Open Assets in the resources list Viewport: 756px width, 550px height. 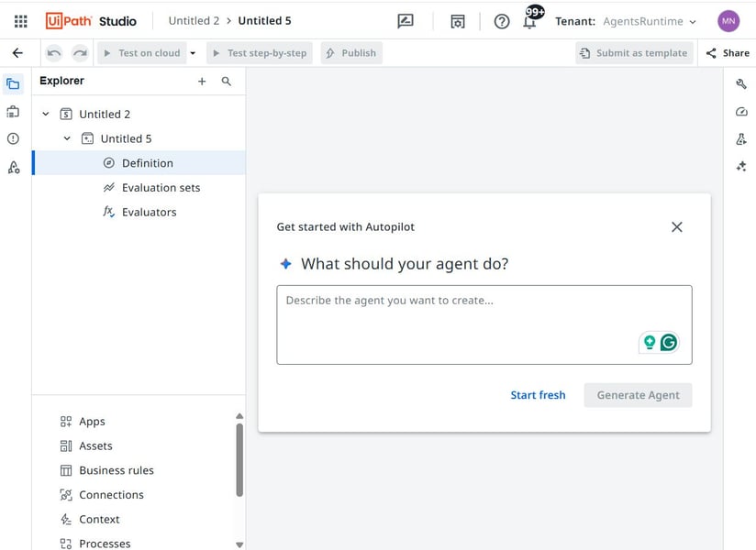(x=86, y=446)
